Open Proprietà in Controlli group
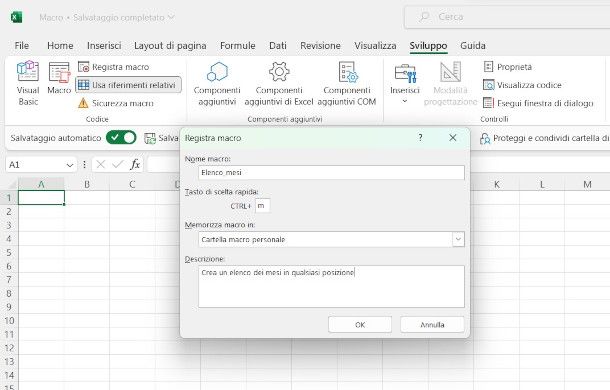 click(x=507, y=67)
